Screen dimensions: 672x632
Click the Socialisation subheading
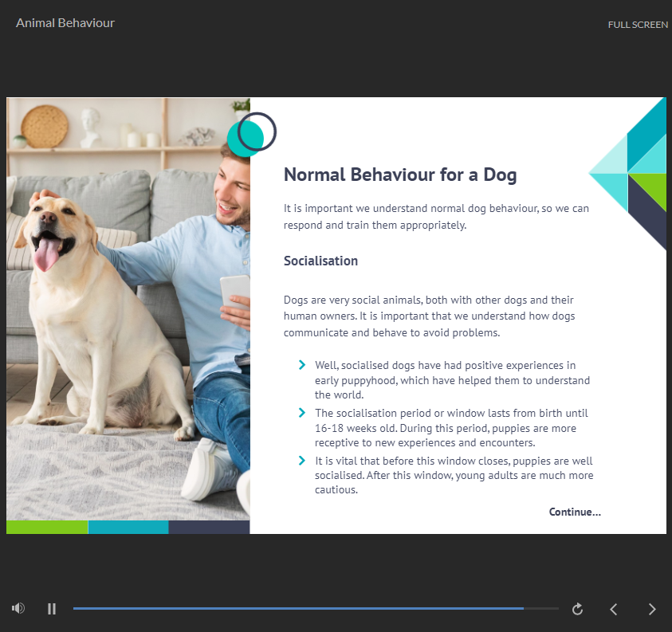pyautogui.click(x=320, y=261)
